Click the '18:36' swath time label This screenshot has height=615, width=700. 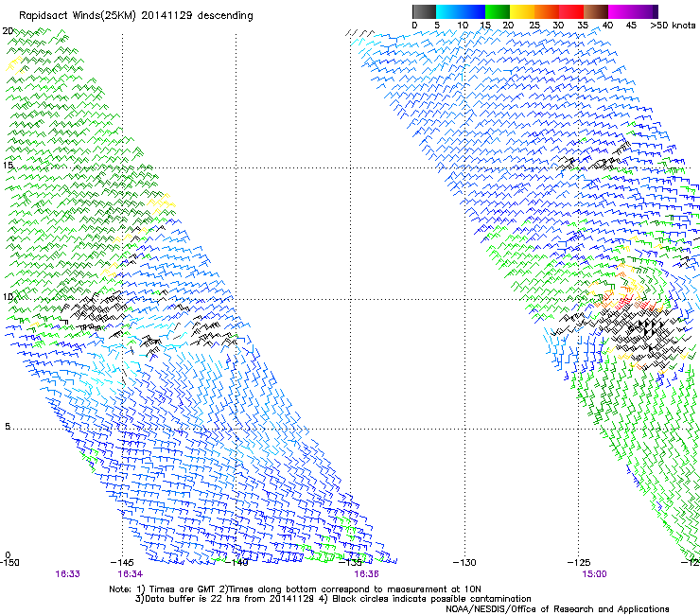366,574
